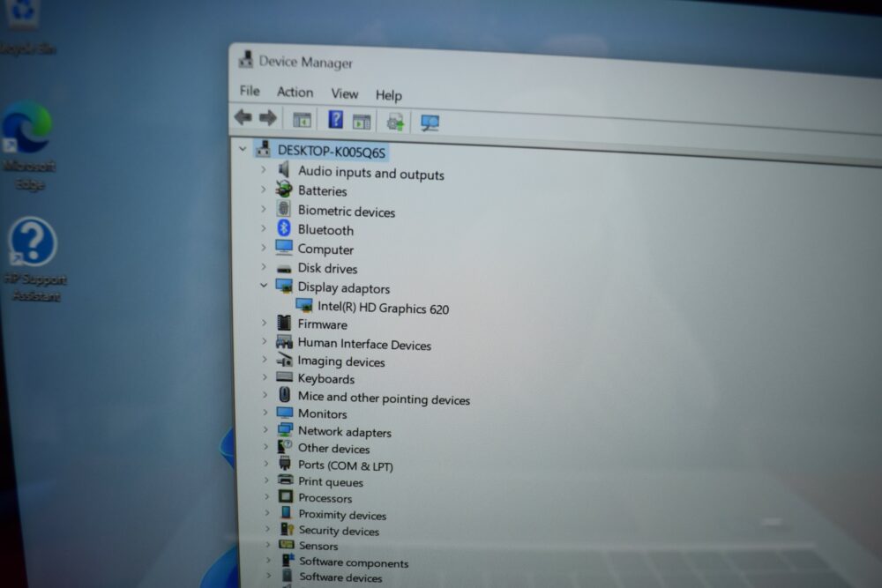This screenshot has width=882, height=588.
Task: Select Human Interface Devices label
Action: [364, 344]
